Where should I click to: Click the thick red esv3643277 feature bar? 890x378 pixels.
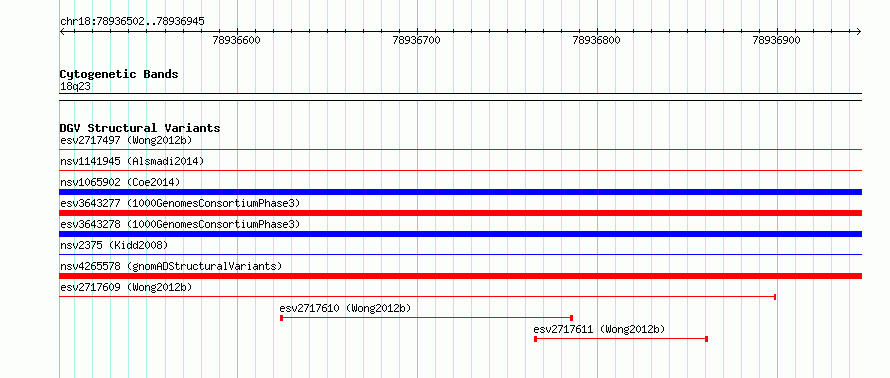click(x=461, y=213)
